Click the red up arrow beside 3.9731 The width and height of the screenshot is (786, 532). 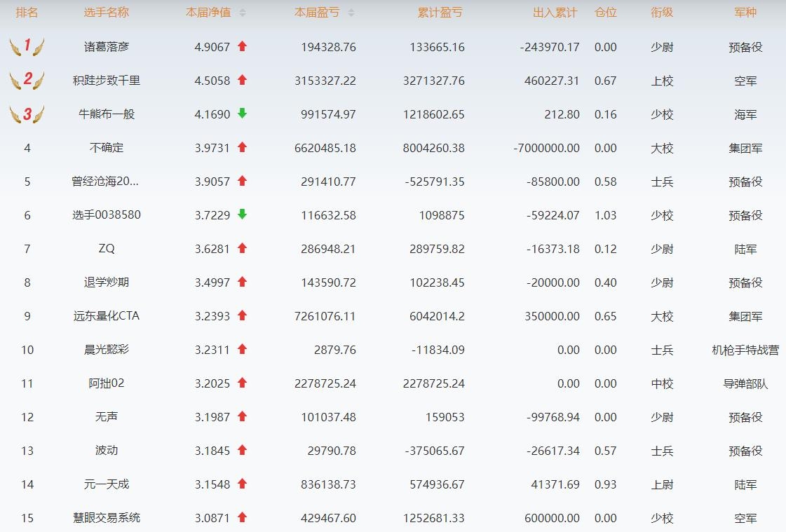point(243,148)
